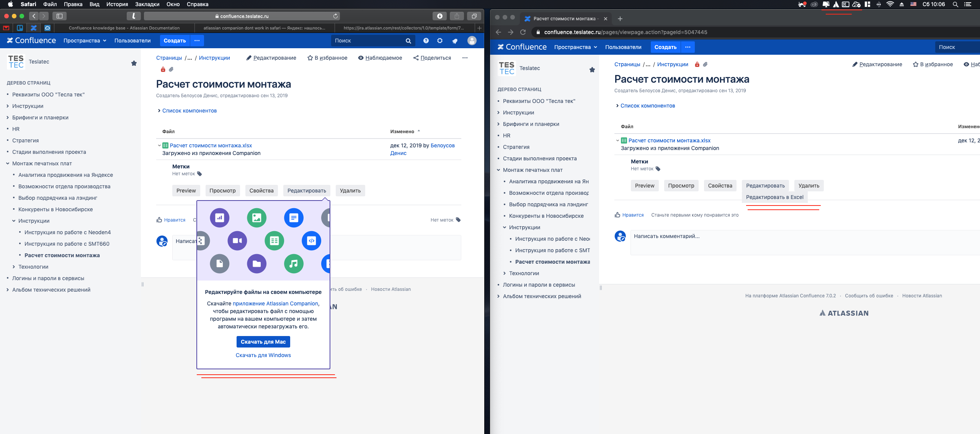This screenshot has width=980, height=434.
Task: Open the settings gear icon in navbar
Action: click(x=439, y=41)
